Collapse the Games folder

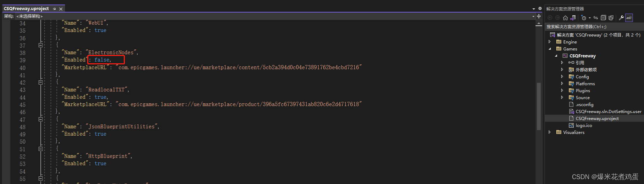pos(550,49)
